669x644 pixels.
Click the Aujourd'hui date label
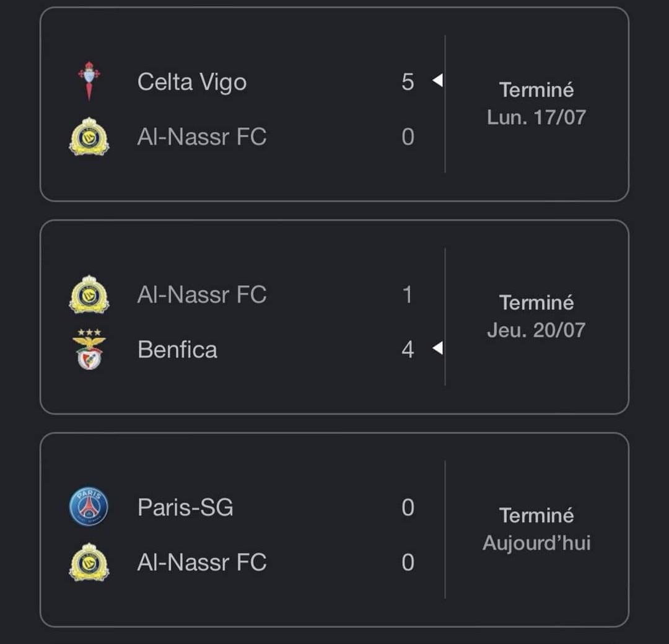[x=536, y=543]
